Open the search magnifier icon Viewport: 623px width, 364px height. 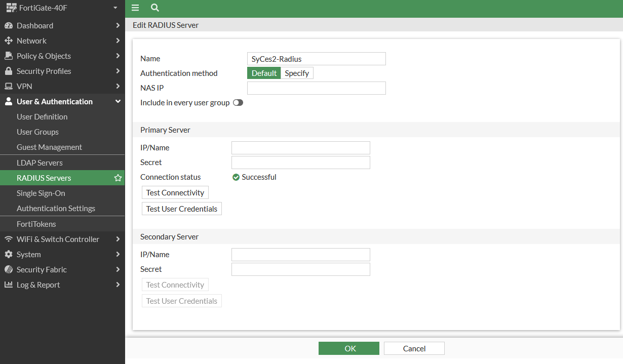pos(155,8)
